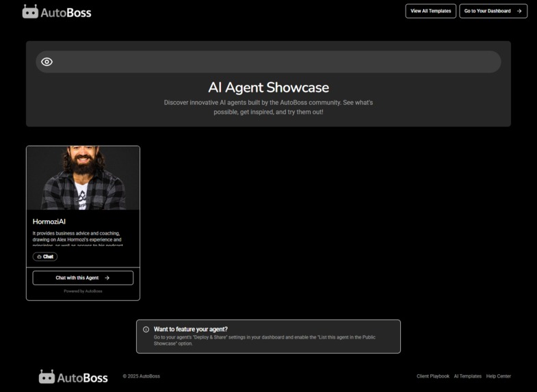537x392 pixels.
Task: Start Chat with this Agent
Action: pyautogui.click(x=83, y=278)
